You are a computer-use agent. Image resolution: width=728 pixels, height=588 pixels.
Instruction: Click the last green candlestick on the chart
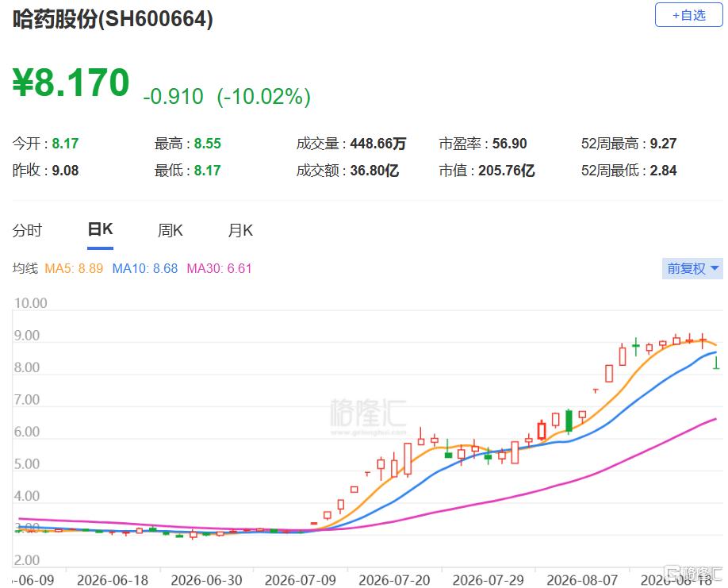(x=716, y=363)
